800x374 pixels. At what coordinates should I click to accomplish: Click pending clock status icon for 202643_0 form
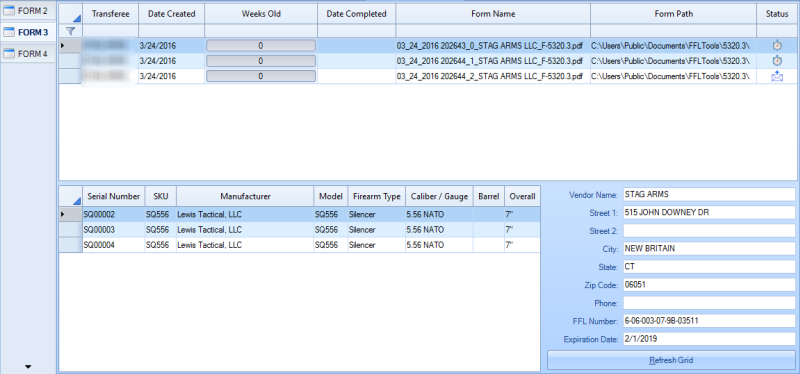pos(777,46)
